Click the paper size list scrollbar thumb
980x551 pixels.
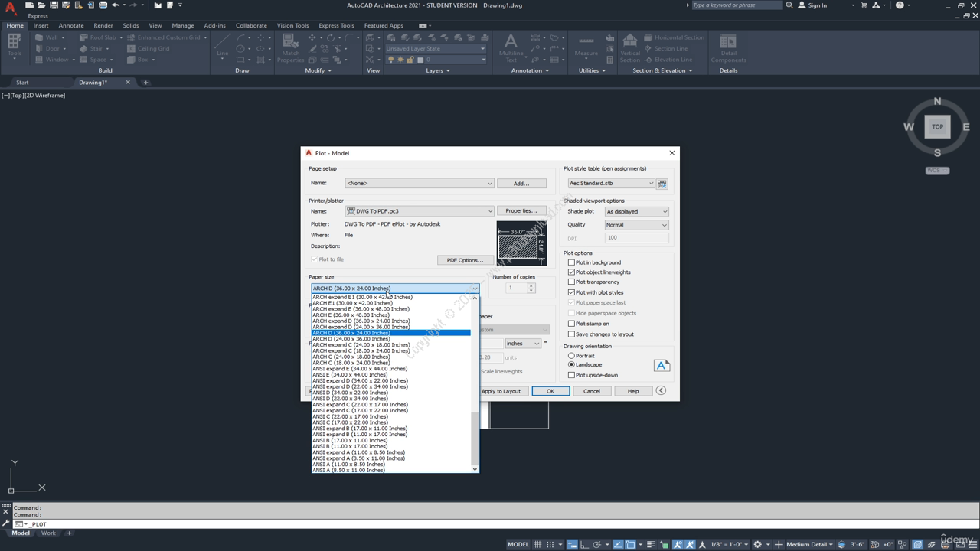tap(475, 438)
